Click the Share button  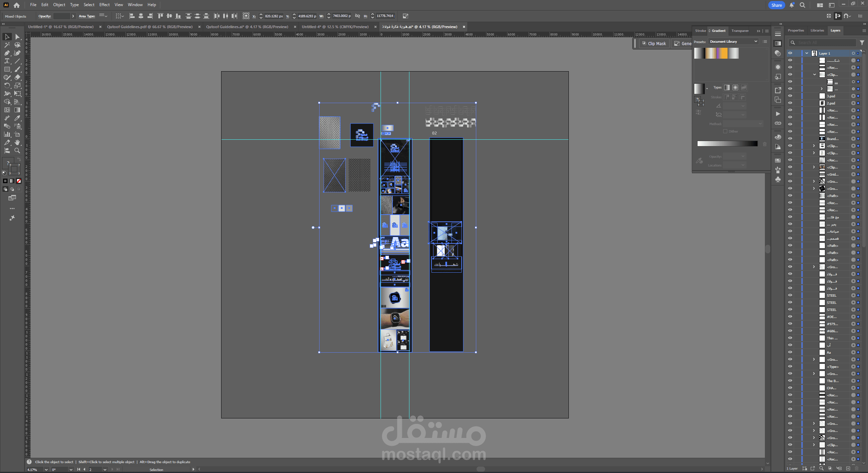[x=776, y=5]
